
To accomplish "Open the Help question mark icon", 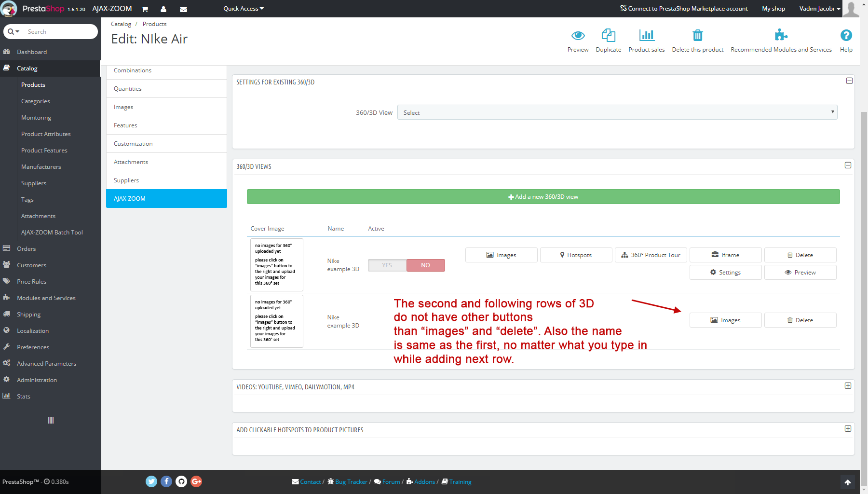I will coord(846,35).
